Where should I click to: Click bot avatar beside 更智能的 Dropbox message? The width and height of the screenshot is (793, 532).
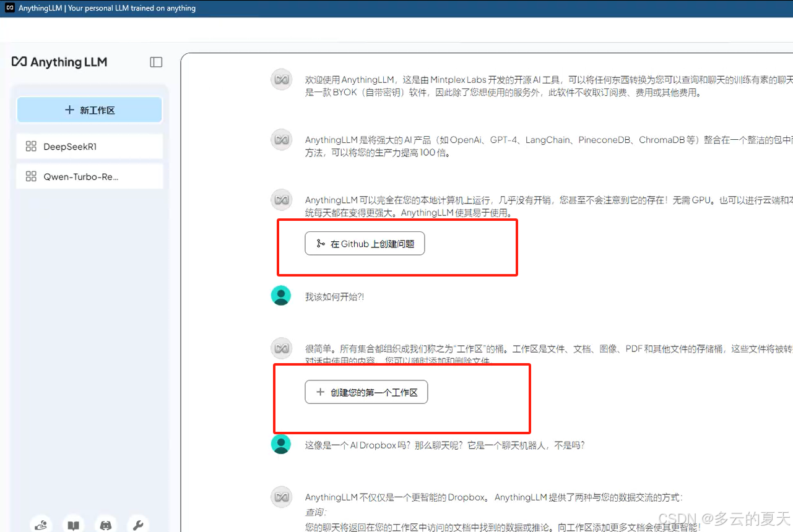coord(282,497)
